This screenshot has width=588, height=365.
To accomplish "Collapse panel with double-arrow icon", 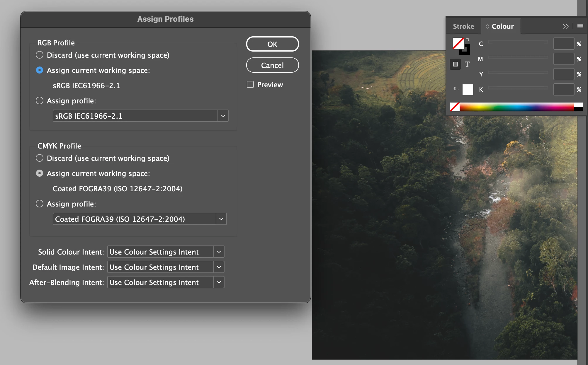I will 565,26.
